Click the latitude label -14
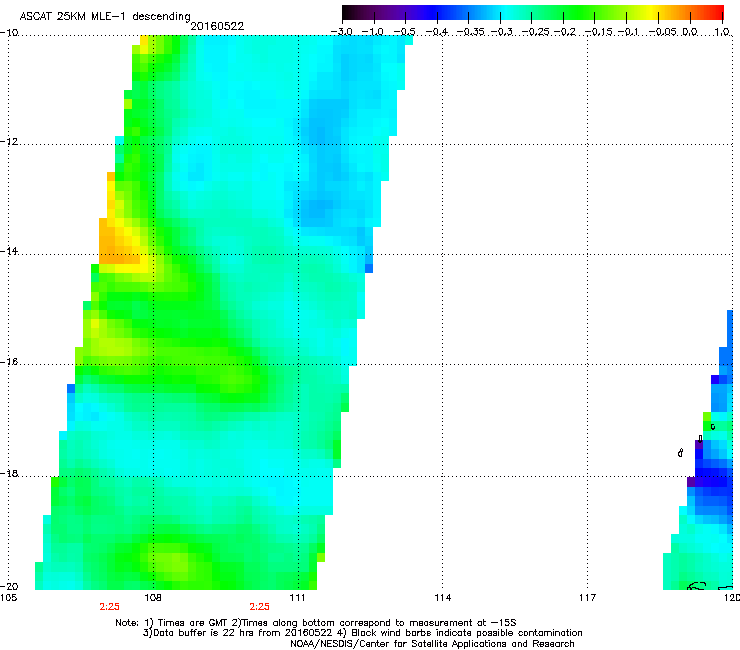Screen dimensions: 740x650 9,251
